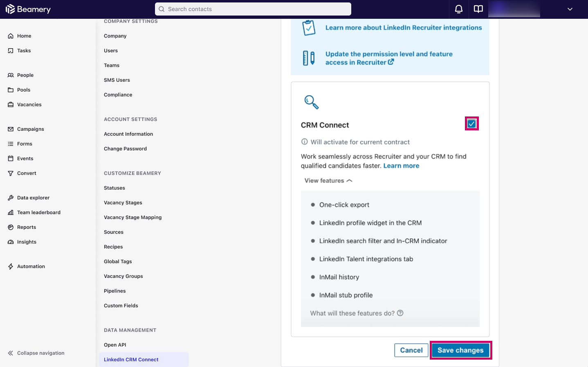
Task: Click the Home icon in sidebar
Action: pos(11,36)
